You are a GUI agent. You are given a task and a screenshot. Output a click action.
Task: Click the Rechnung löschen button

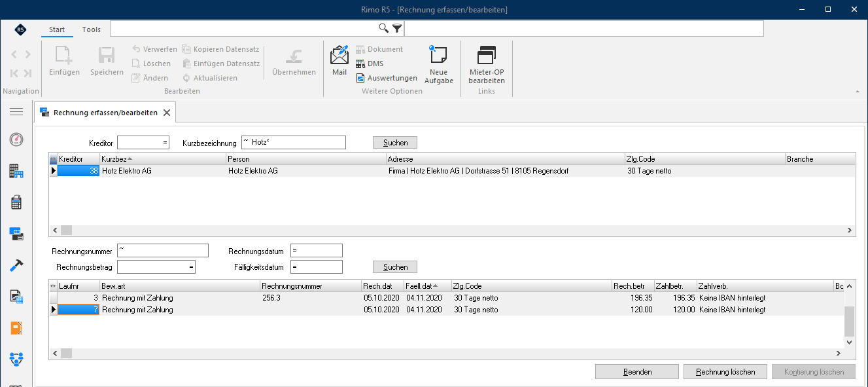pos(725,372)
